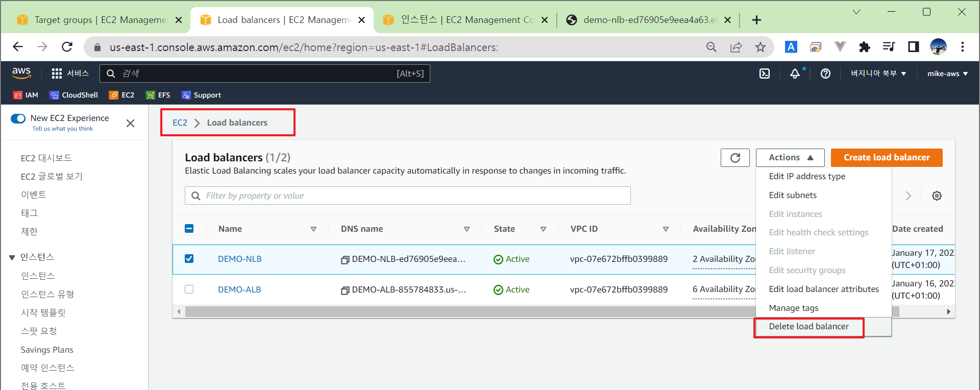Go to EC2 breadcrumb link

click(180, 123)
